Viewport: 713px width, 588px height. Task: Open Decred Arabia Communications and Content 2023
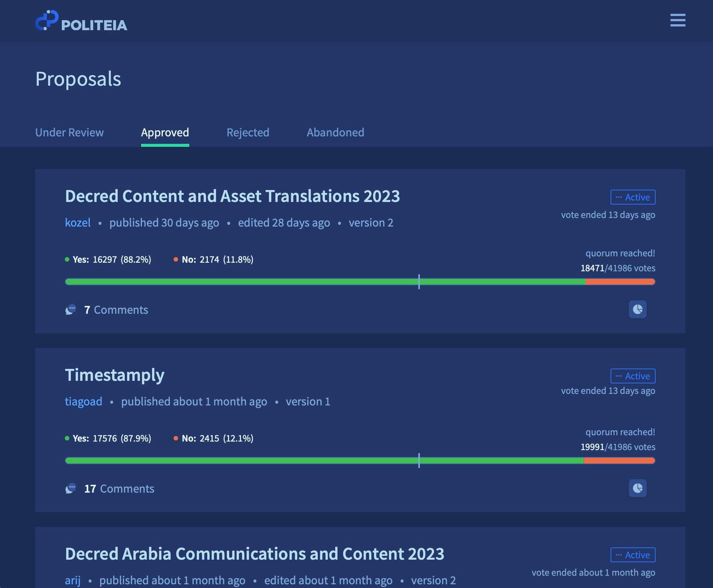tap(255, 554)
